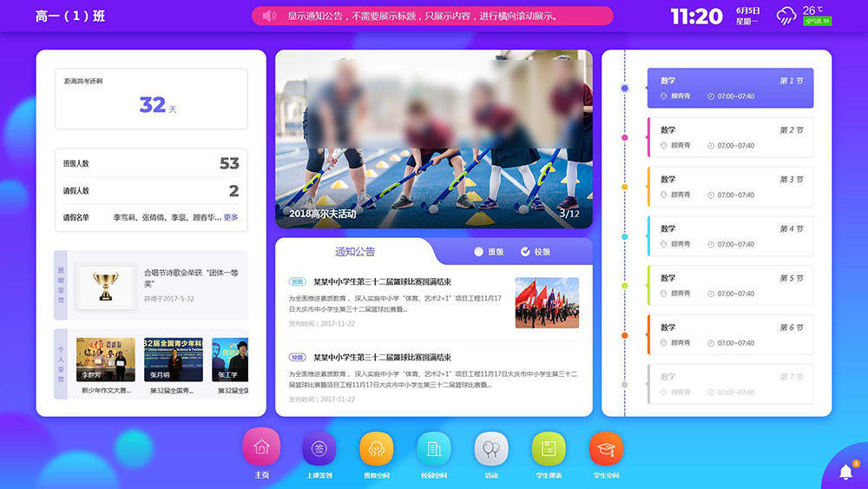Switch to the 通知公告 tab

355,251
